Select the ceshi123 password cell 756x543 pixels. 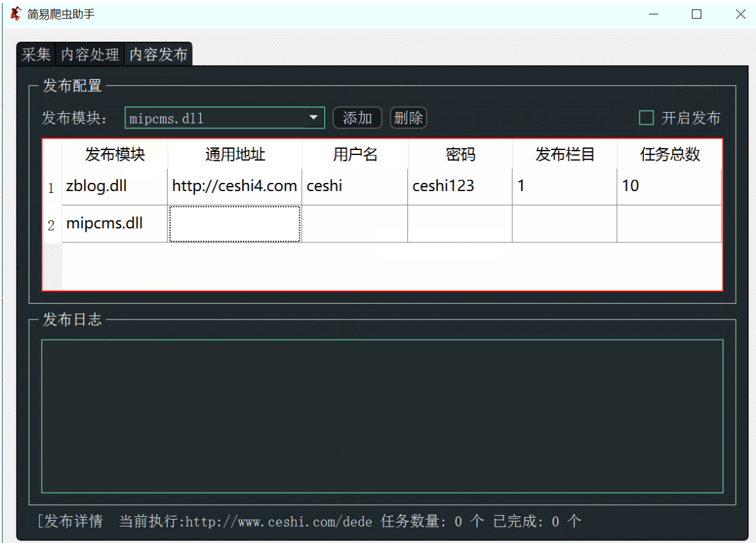460,187
